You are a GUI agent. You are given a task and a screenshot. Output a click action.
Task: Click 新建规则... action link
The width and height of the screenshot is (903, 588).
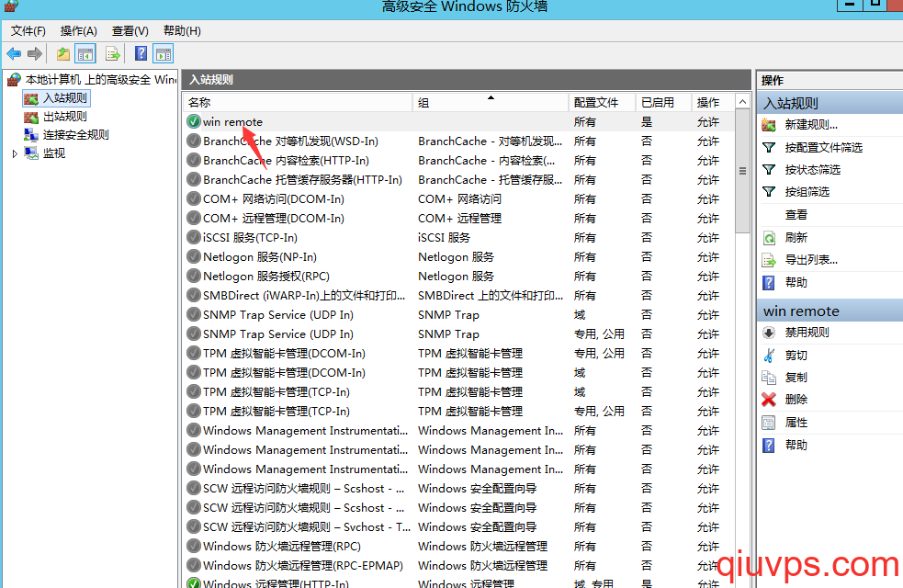click(x=811, y=124)
